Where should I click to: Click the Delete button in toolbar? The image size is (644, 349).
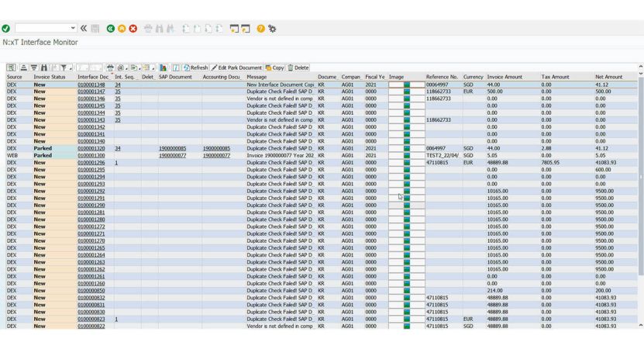coord(298,67)
